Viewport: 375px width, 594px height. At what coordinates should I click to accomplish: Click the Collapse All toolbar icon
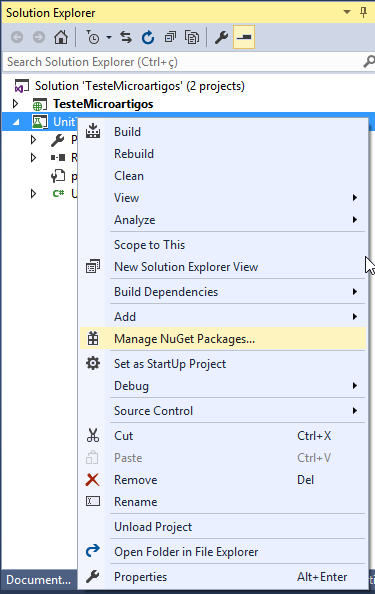coord(170,37)
